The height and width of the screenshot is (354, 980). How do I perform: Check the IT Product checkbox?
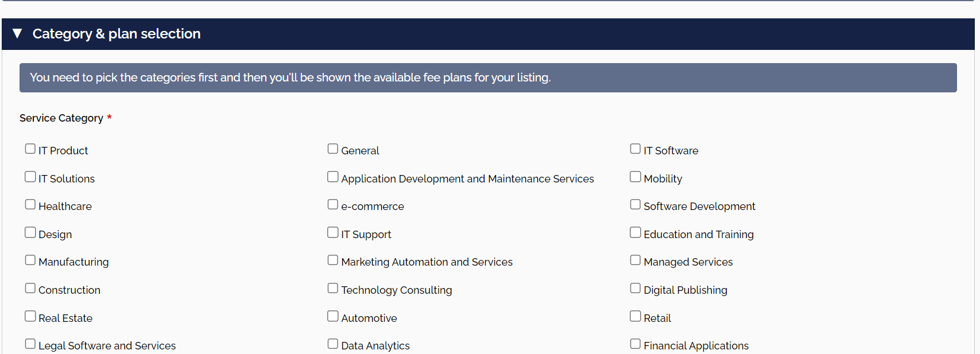tap(30, 149)
